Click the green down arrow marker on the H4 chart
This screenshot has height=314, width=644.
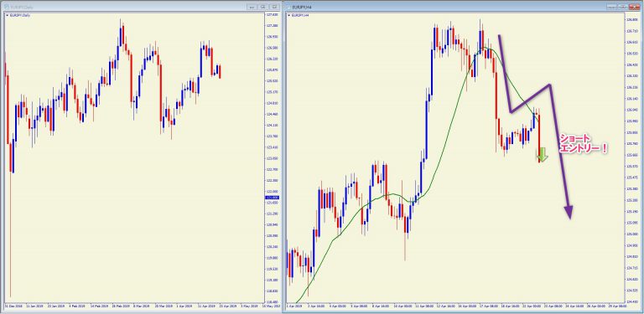point(543,155)
